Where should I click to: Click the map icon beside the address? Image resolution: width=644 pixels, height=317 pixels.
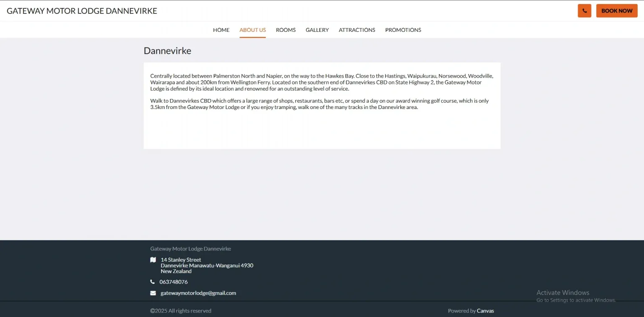pos(153,260)
